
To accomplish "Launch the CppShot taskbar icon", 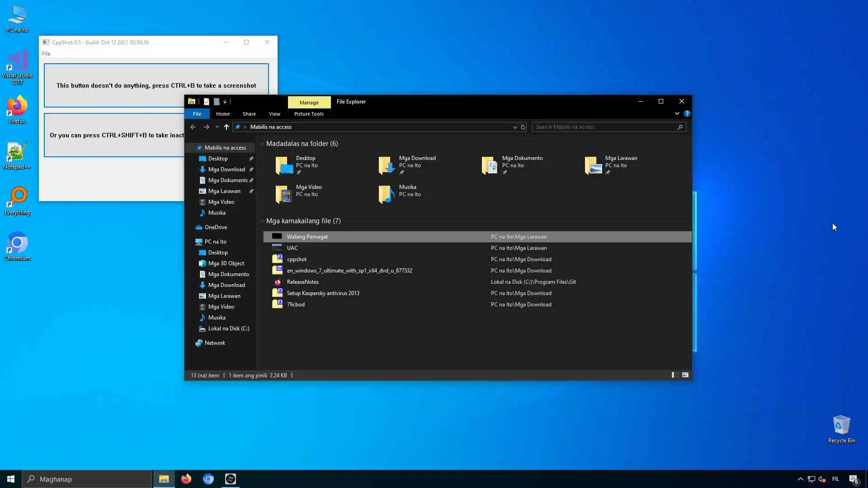I will point(231,479).
